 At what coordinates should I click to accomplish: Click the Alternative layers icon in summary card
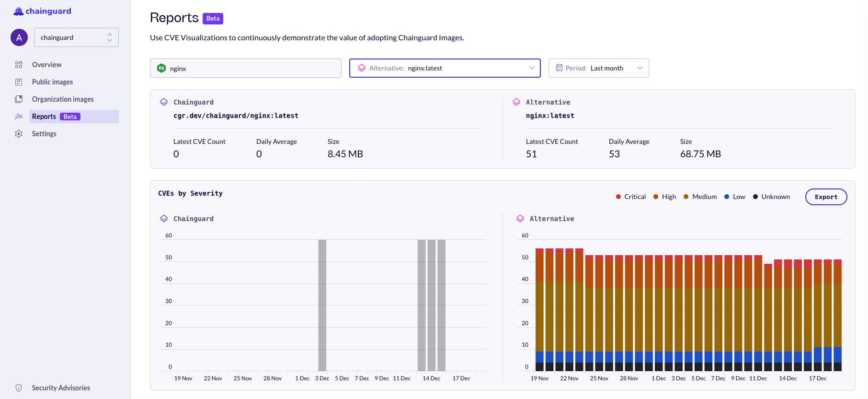pos(516,102)
